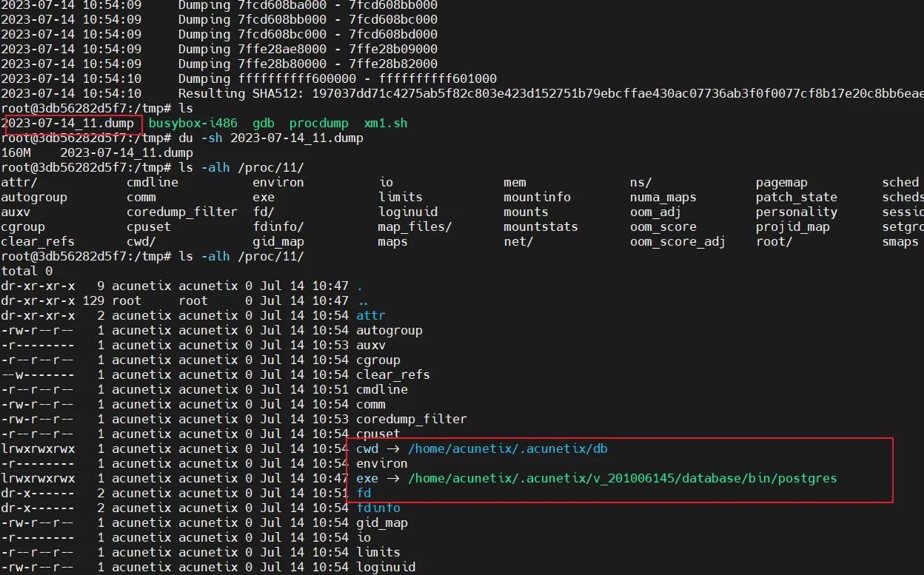924x575 pixels.
Task: Click the exe target path ending in bin/postgres
Action: 623,479
